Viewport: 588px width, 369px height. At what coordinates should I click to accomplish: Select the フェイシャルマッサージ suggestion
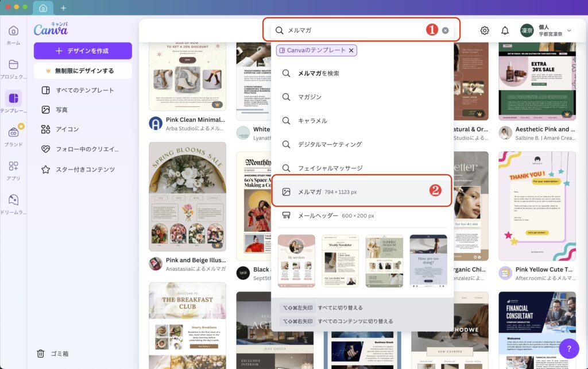(362, 168)
